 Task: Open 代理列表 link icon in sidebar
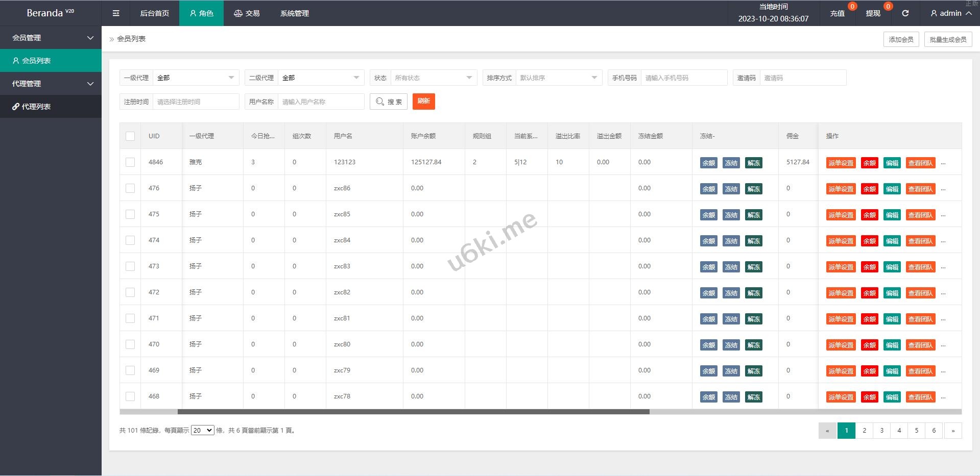click(x=16, y=107)
